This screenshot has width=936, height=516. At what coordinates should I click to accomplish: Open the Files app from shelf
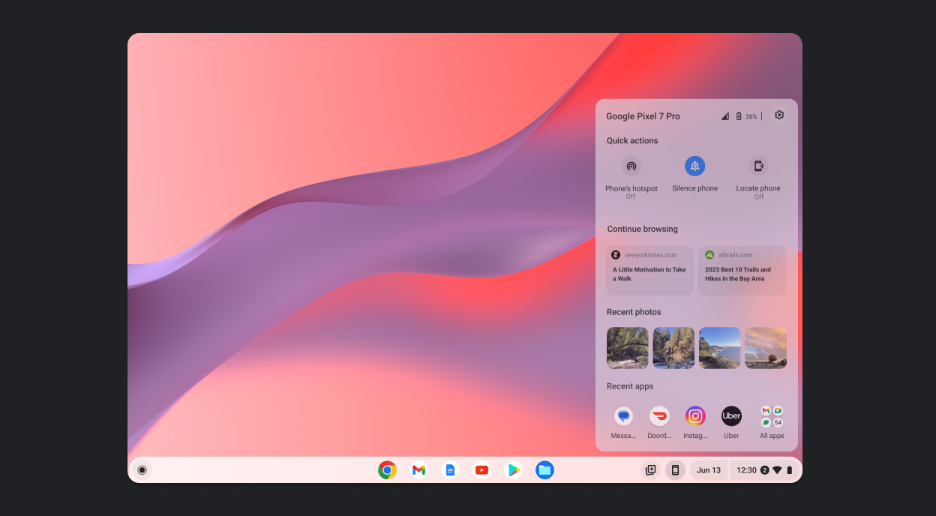click(x=544, y=470)
